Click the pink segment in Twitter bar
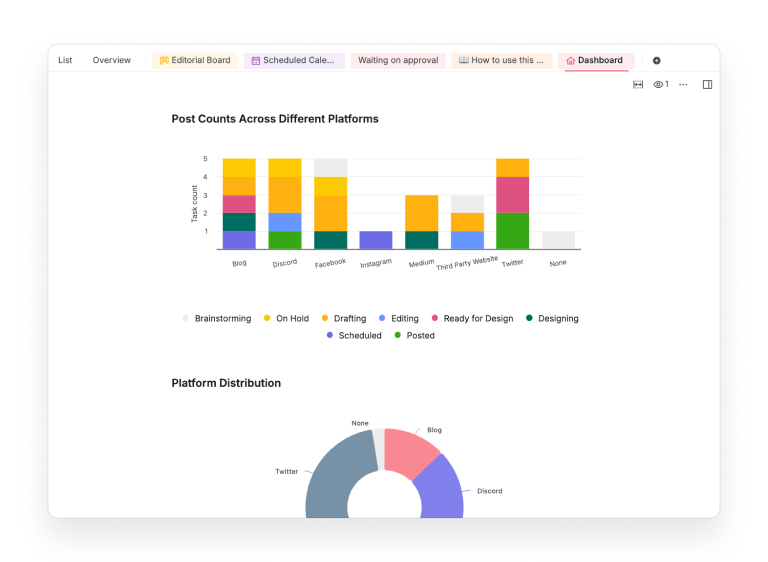 point(512,195)
